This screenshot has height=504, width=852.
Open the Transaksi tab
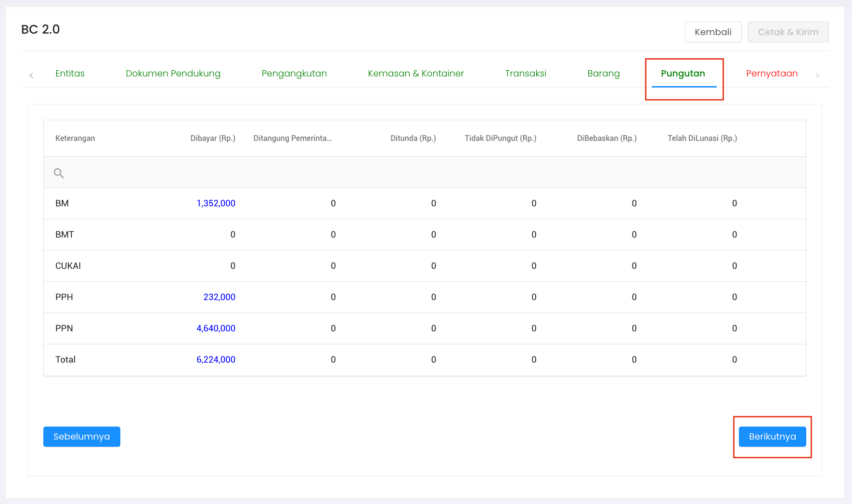[525, 74]
